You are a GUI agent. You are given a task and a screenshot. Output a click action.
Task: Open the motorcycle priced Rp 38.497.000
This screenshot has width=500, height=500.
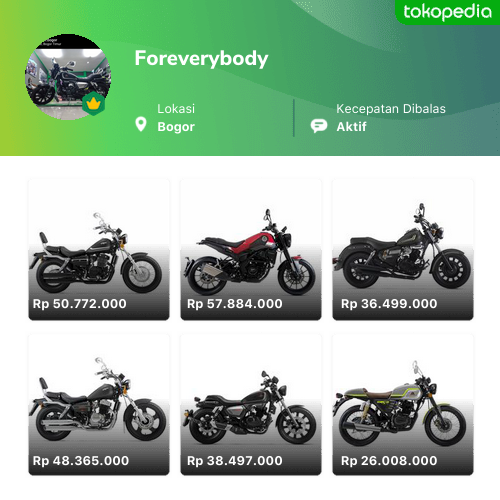(251, 405)
